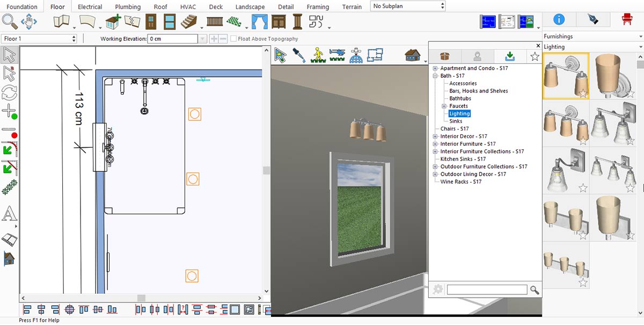644x325 pixels.
Task: Select the magnifying glass zoom tool
Action: 10,22
